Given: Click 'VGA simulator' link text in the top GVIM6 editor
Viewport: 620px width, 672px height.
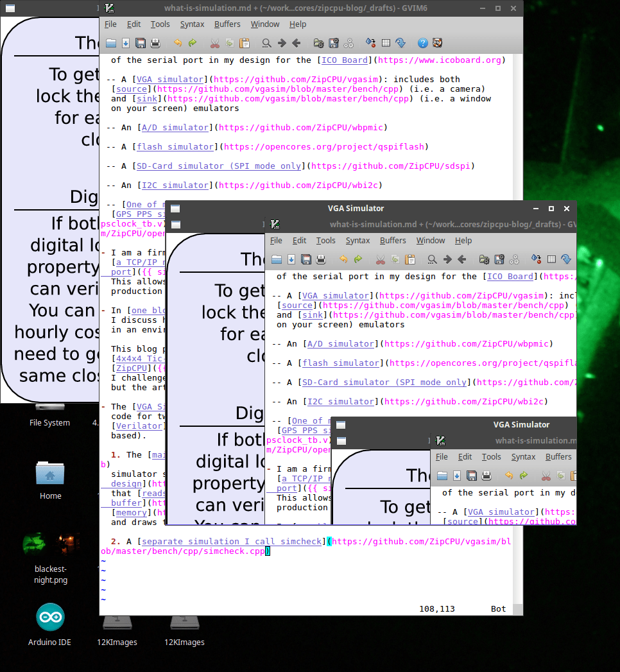Looking at the screenshot, I should (x=169, y=80).
